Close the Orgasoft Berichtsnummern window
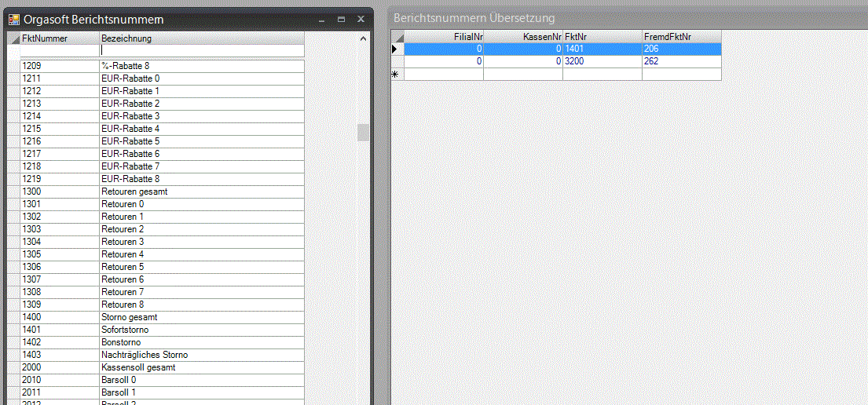 click(x=361, y=19)
